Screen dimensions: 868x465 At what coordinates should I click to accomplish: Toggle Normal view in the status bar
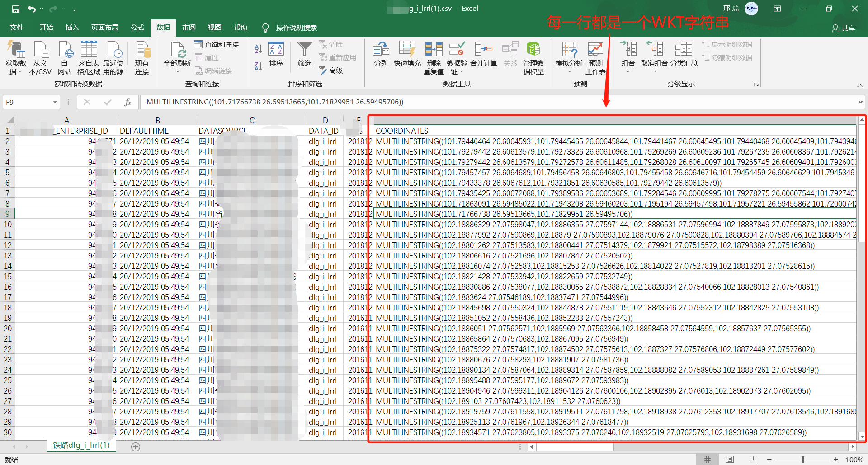[x=708, y=459]
